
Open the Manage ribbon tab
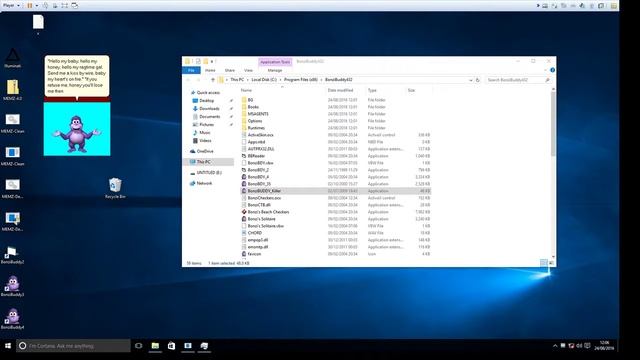point(275,70)
